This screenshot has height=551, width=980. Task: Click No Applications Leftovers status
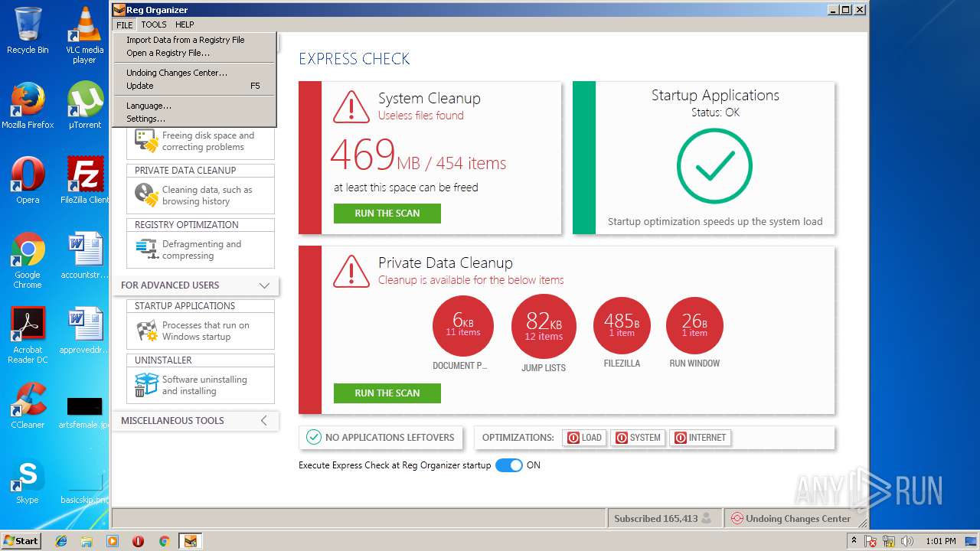tap(381, 437)
